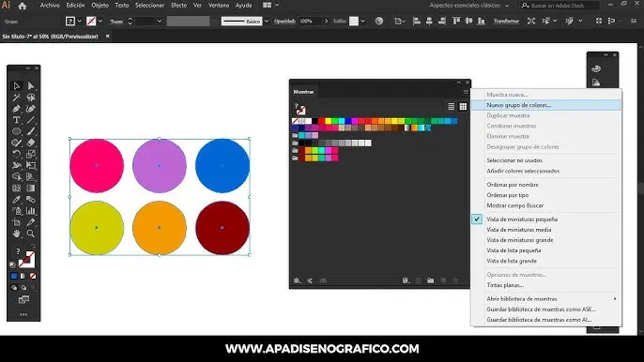Set toolbar color mode to None
Image resolution: width=644 pixels, height=362 pixels.
(33, 276)
